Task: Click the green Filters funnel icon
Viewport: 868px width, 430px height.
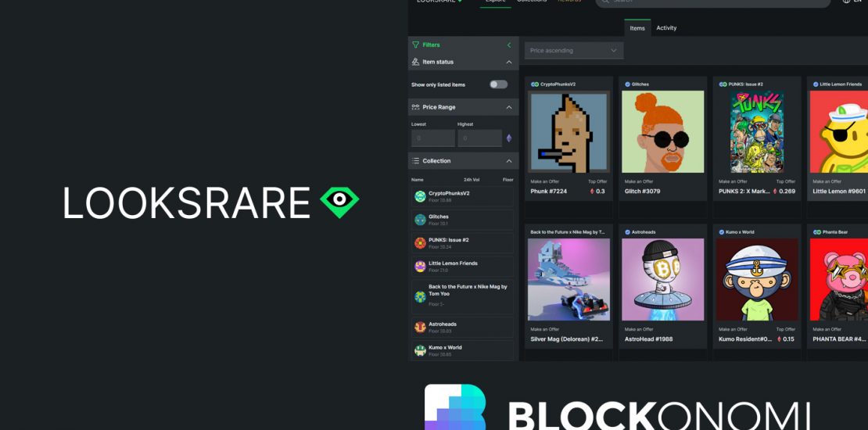Action: (416, 45)
